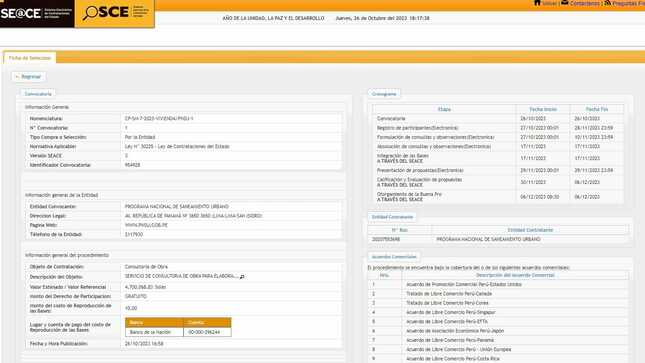Viewport: 645px width, 363px height.
Task: Click Acuerdo de Libre Comercio Perú-Costa Rica
Action: click(452, 358)
